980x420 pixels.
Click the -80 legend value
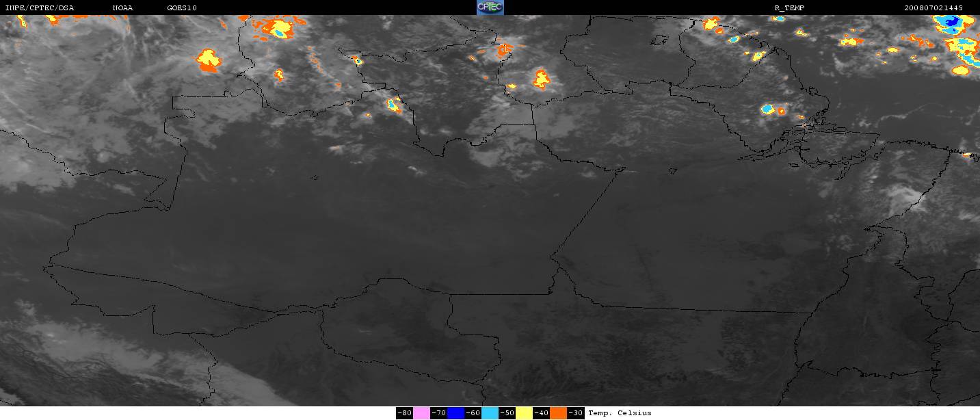click(405, 413)
